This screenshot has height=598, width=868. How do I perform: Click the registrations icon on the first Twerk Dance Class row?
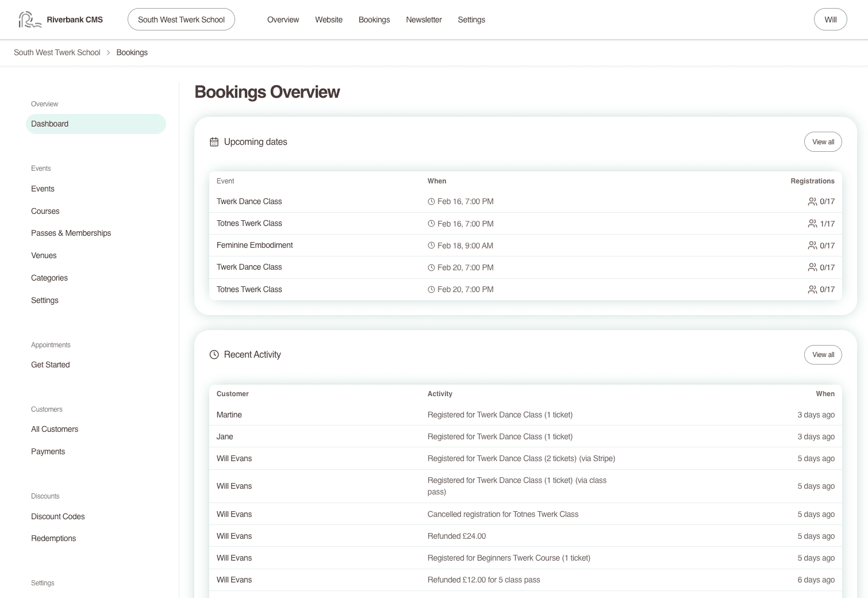coord(812,201)
